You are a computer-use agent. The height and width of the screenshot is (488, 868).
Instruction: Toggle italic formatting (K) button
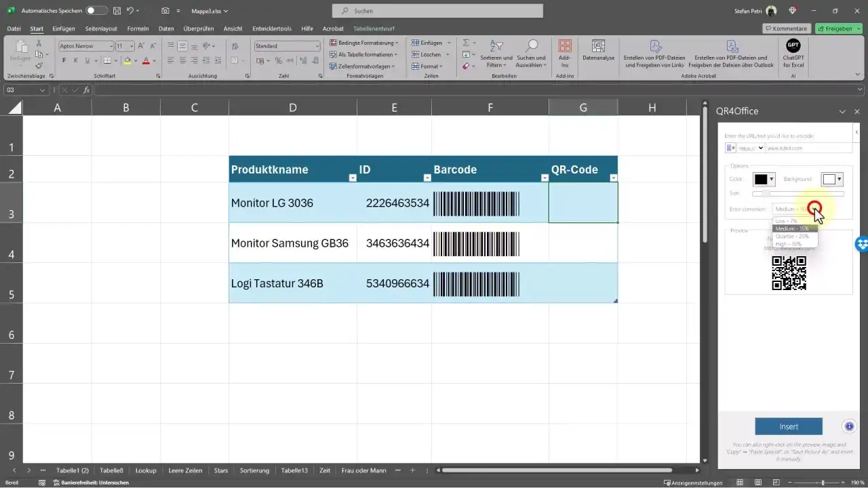pyautogui.click(x=77, y=60)
